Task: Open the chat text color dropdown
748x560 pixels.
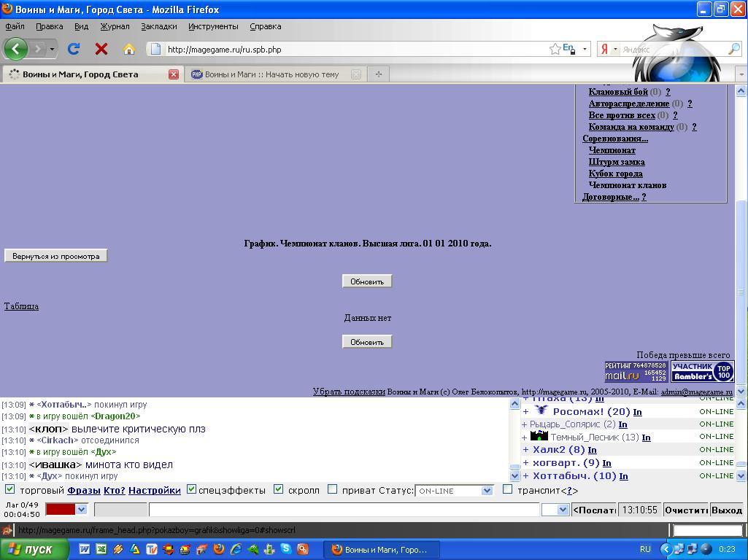Action: pyautogui.click(x=81, y=510)
